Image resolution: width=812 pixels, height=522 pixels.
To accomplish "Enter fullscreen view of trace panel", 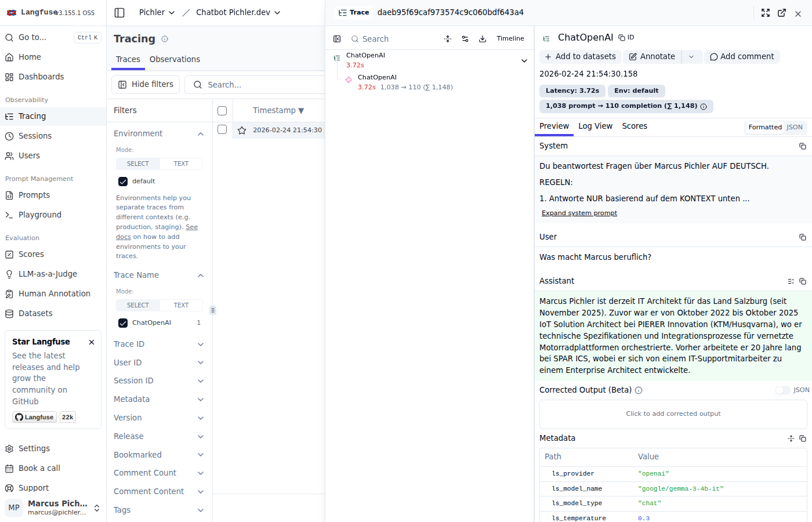I will [766, 13].
